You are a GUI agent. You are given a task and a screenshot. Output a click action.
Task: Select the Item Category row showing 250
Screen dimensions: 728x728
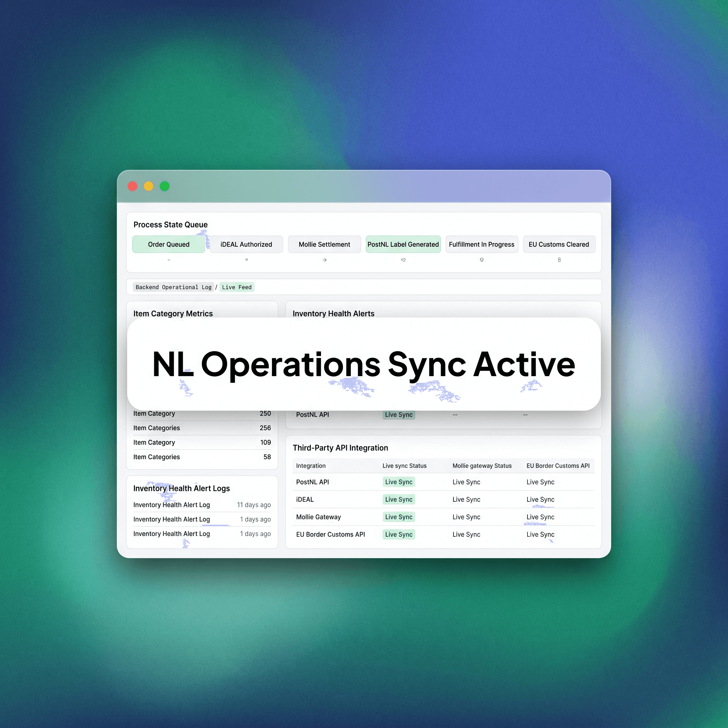pos(202,413)
